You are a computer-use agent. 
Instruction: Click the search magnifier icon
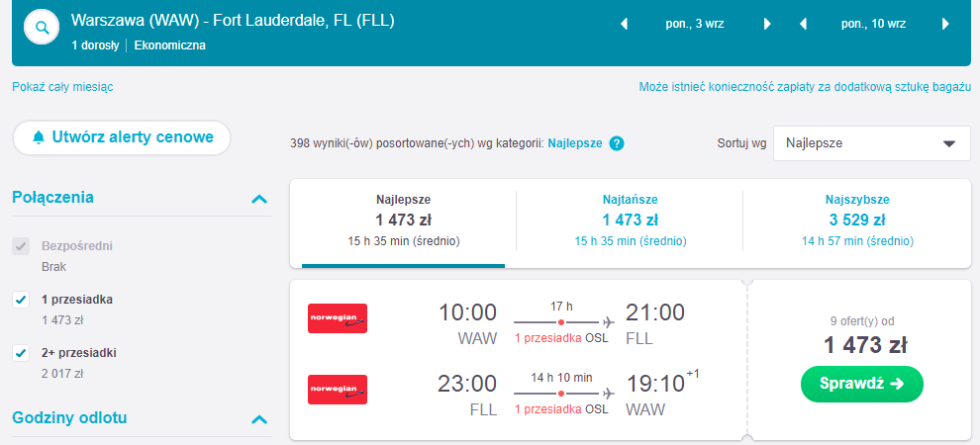[42, 29]
